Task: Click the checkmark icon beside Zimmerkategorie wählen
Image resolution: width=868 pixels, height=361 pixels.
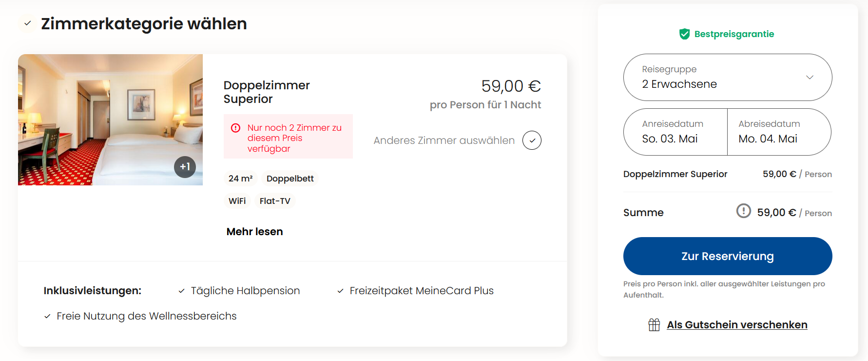Action: tap(27, 23)
